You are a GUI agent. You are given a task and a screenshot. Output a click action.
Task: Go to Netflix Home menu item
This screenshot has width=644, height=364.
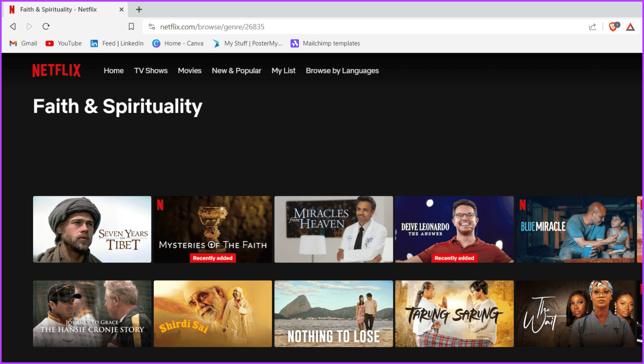[114, 70]
